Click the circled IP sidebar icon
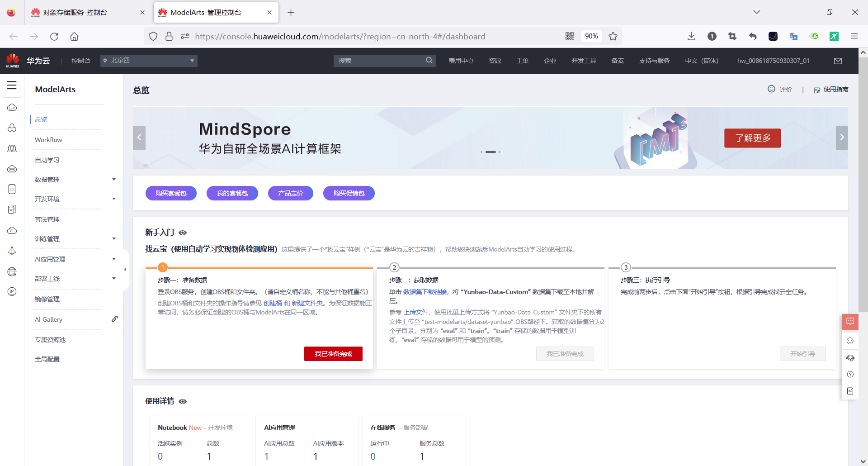Viewport: 868px width, 466px height. coord(12,292)
